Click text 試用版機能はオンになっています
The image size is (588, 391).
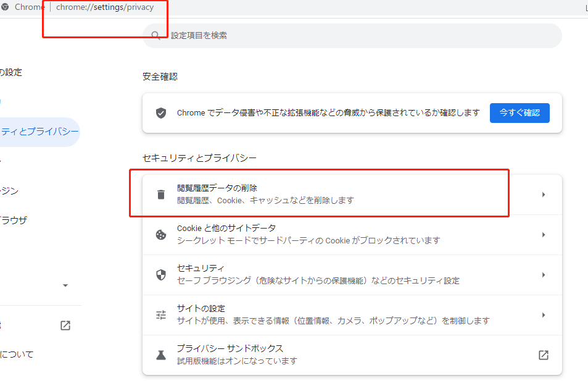coord(237,361)
